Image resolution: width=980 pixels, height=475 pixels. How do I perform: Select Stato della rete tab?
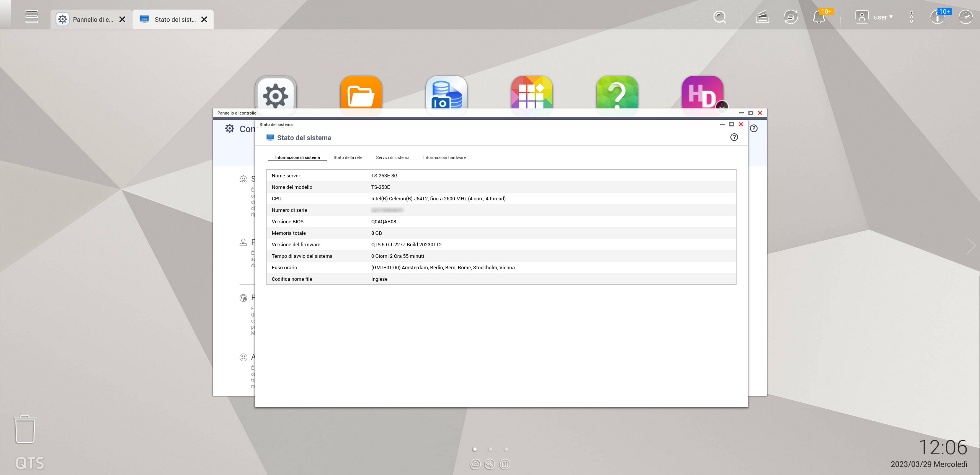(x=348, y=157)
